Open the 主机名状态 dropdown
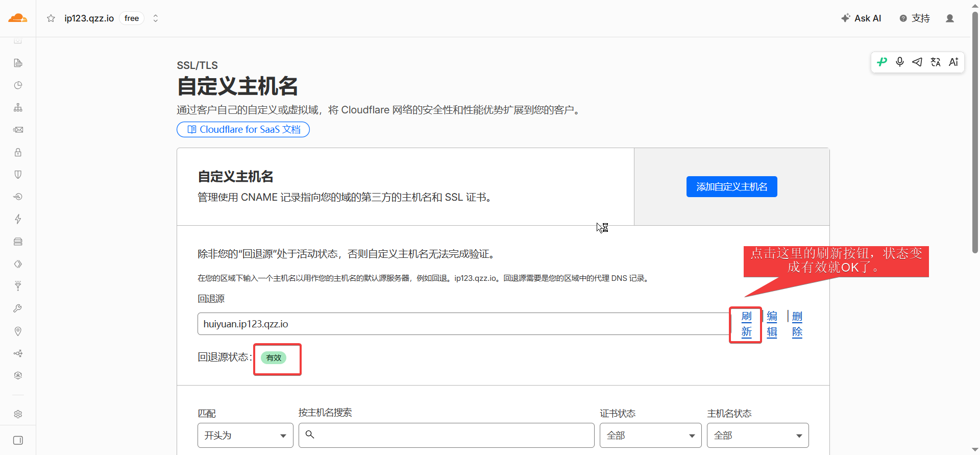This screenshot has width=980, height=455. (x=757, y=436)
